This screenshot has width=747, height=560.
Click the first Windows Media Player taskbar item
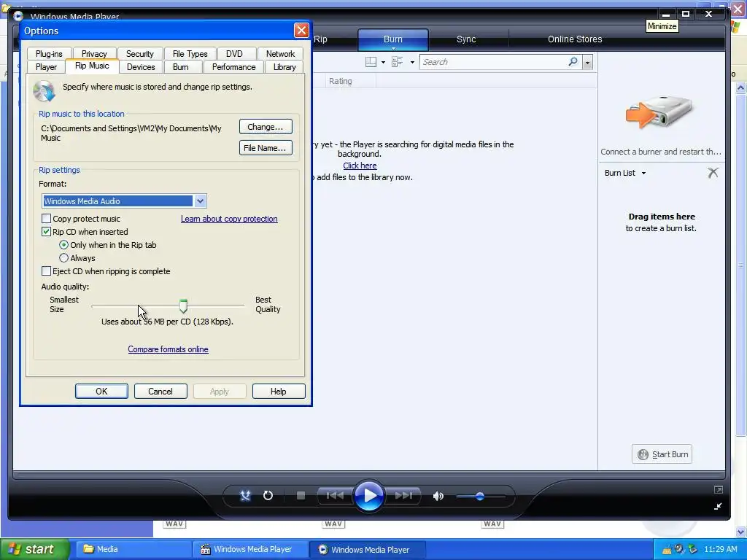pos(251,549)
